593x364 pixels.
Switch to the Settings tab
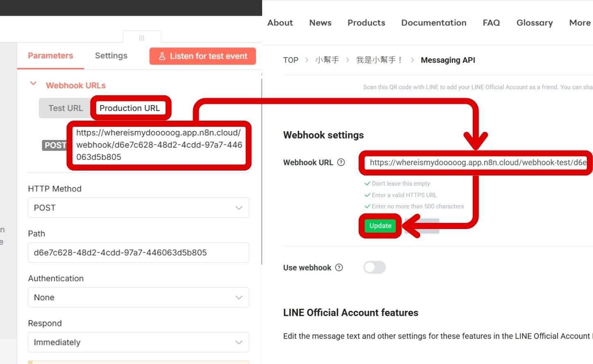(x=111, y=56)
